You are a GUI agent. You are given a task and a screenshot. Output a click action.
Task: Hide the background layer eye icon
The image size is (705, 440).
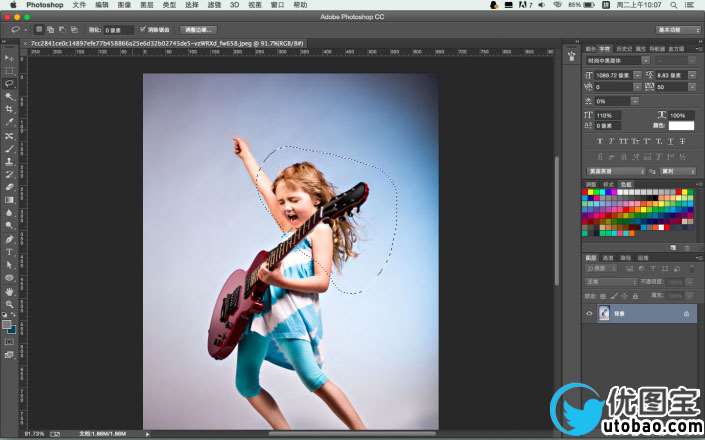point(589,313)
